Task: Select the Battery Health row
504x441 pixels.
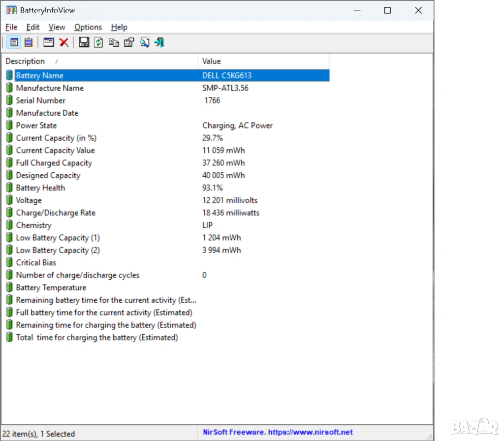Action: point(40,188)
